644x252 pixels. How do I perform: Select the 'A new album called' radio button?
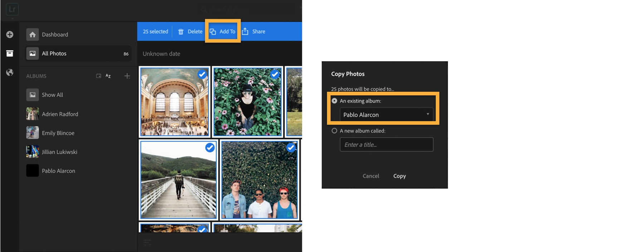pos(335,131)
